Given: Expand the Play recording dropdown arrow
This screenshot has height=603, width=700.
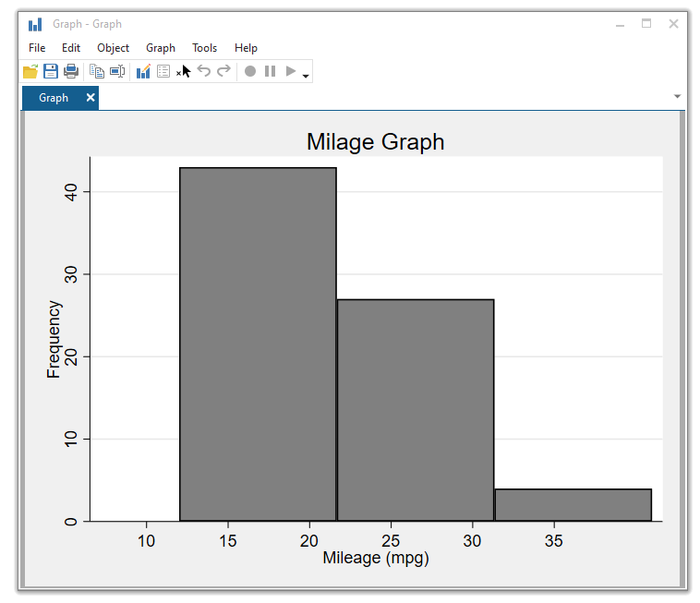Looking at the screenshot, I should click(x=306, y=75).
